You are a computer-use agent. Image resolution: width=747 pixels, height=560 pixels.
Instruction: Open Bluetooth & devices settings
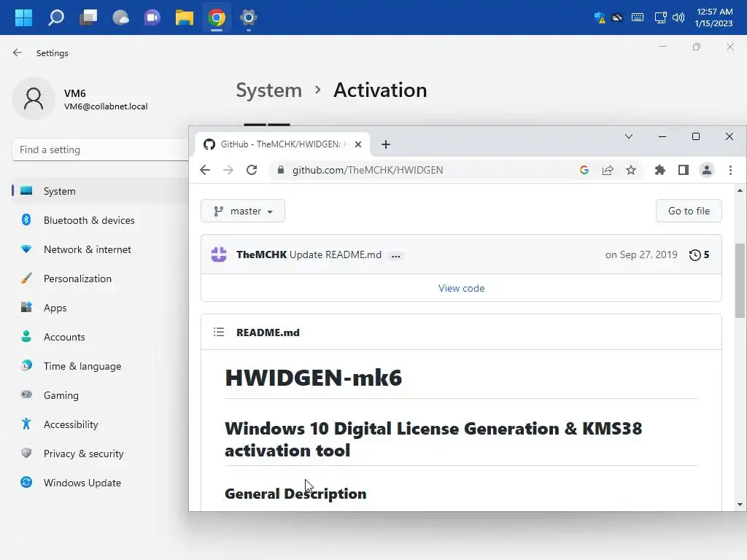pos(88,220)
